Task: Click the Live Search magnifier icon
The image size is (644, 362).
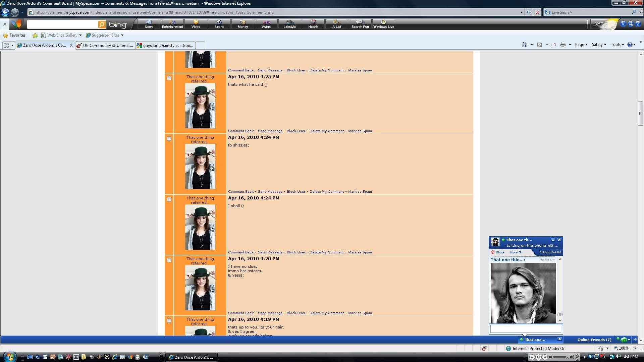Action: (x=634, y=12)
